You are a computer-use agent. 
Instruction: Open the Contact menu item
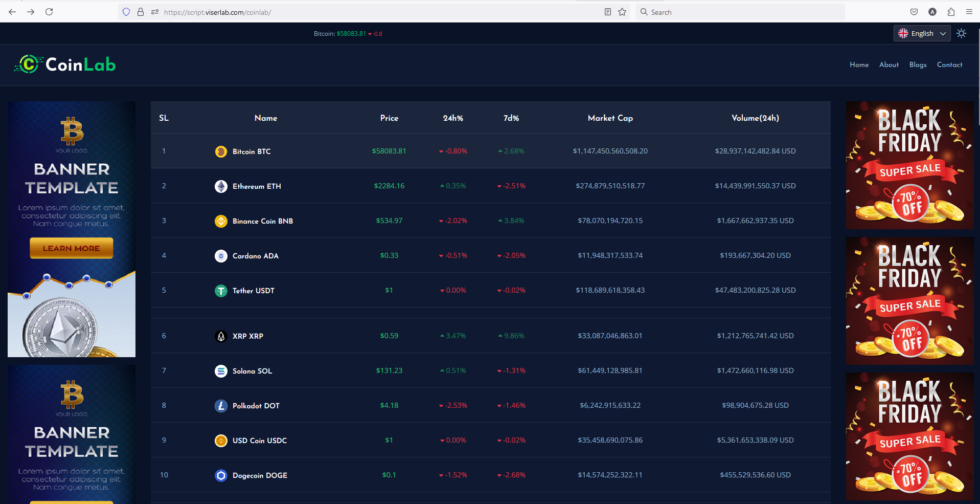click(x=950, y=65)
